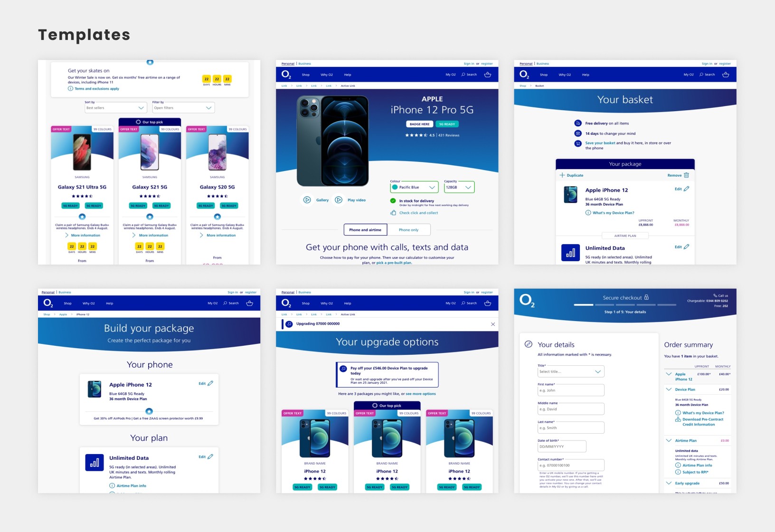This screenshot has height=532, width=775.
Task: Expand the Early upgrade row in Order summary
Action: 669,483
